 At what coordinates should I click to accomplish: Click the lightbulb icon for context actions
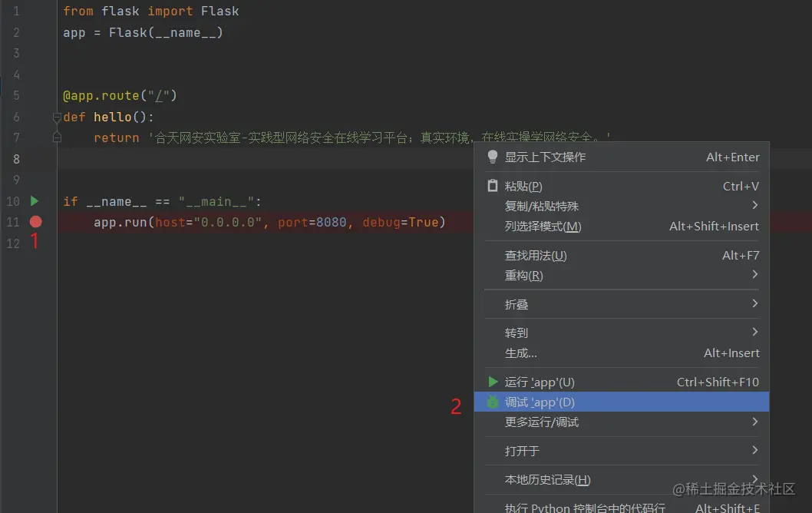coord(493,157)
